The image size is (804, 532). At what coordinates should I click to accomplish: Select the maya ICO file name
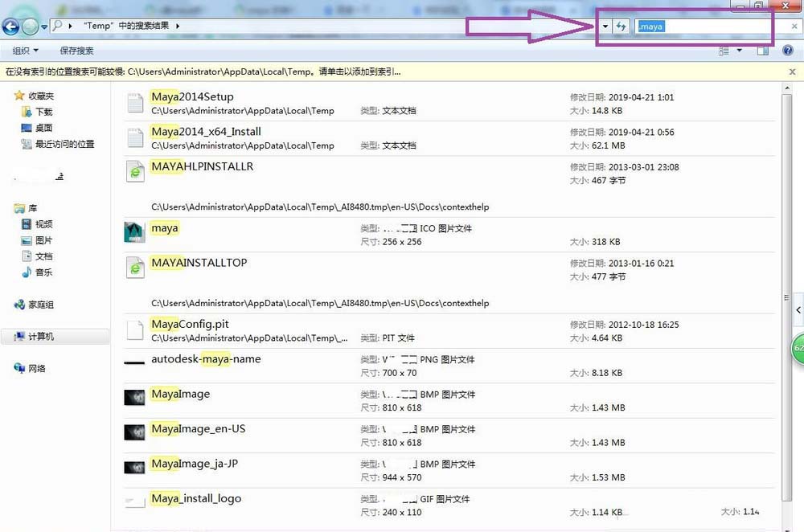[165, 227]
